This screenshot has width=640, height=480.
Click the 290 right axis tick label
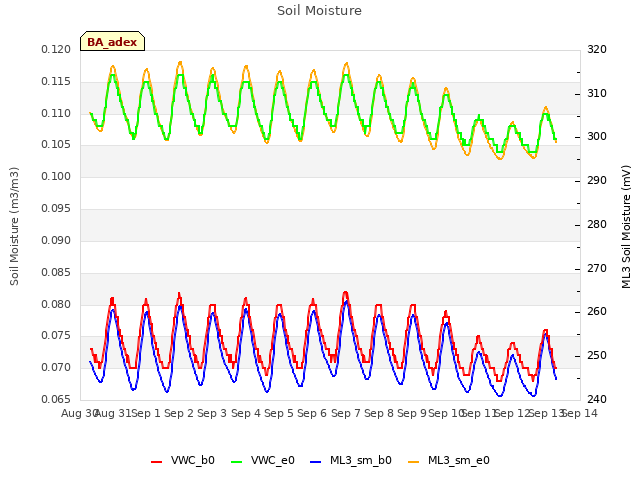click(x=597, y=181)
